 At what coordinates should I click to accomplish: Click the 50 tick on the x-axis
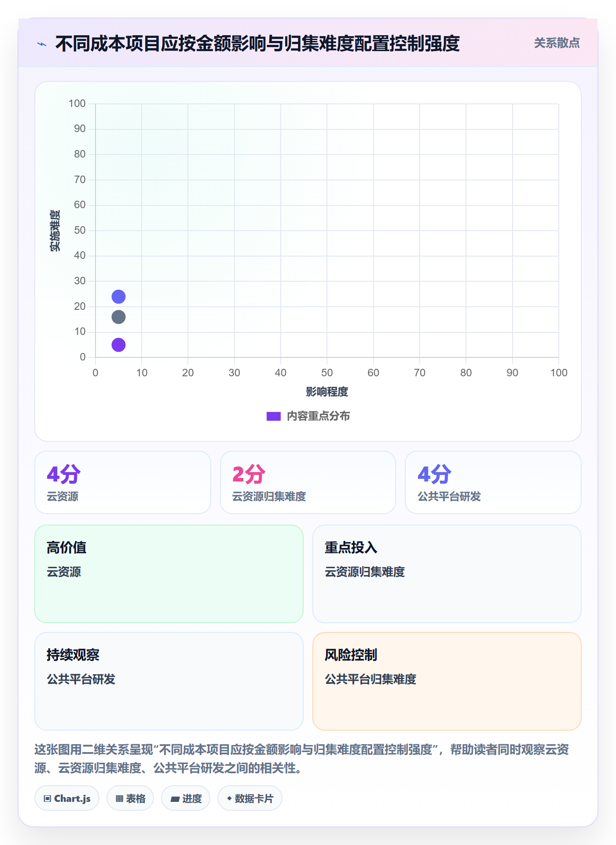[327, 373]
